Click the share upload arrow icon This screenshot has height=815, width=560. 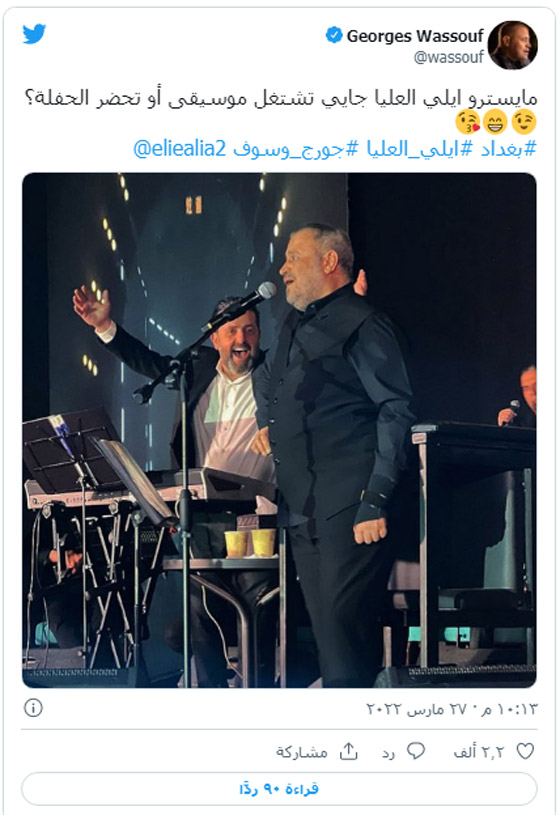click(348, 751)
